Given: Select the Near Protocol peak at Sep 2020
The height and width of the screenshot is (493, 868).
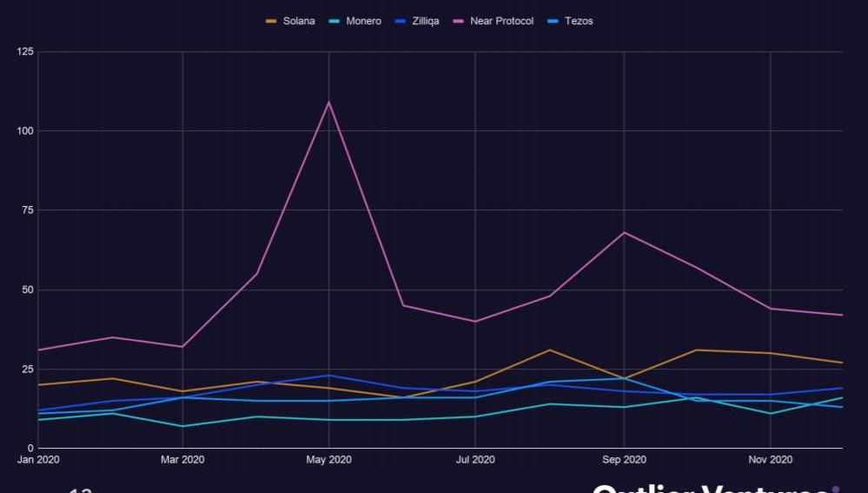Looking at the screenshot, I should (624, 232).
